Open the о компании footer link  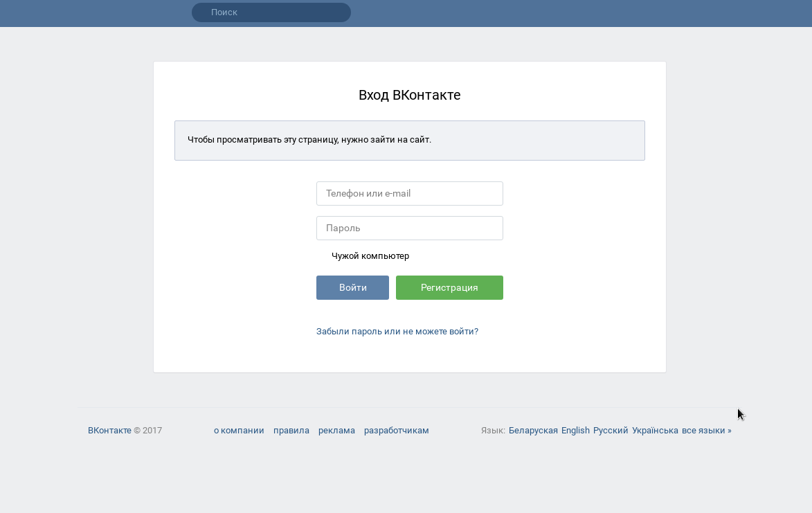239,431
